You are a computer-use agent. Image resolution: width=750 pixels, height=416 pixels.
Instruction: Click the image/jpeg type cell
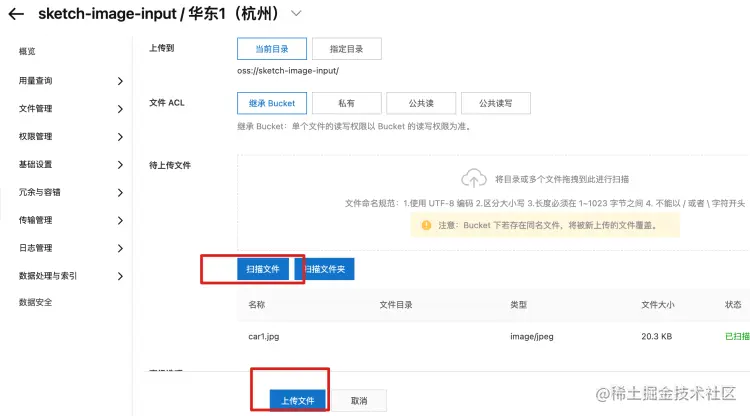click(x=532, y=337)
